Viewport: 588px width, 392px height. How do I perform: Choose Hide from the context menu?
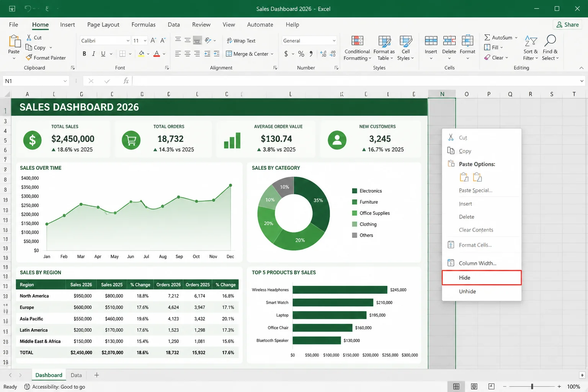(x=482, y=278)
